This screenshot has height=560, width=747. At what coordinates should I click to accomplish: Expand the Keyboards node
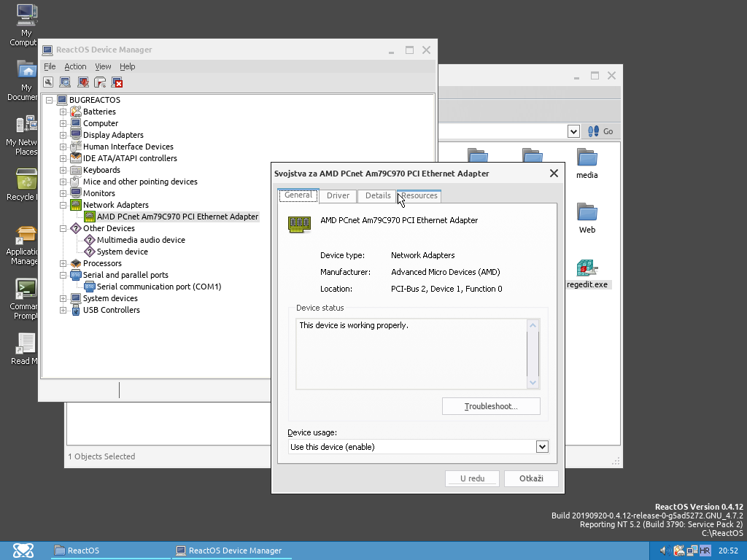[63, 170]
